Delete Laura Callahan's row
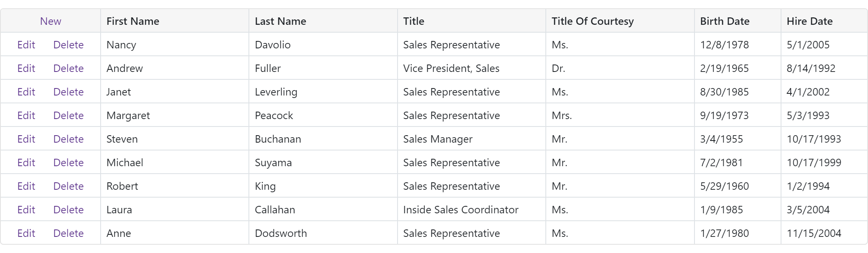This screenshot has width=868, height=253. 68,210
